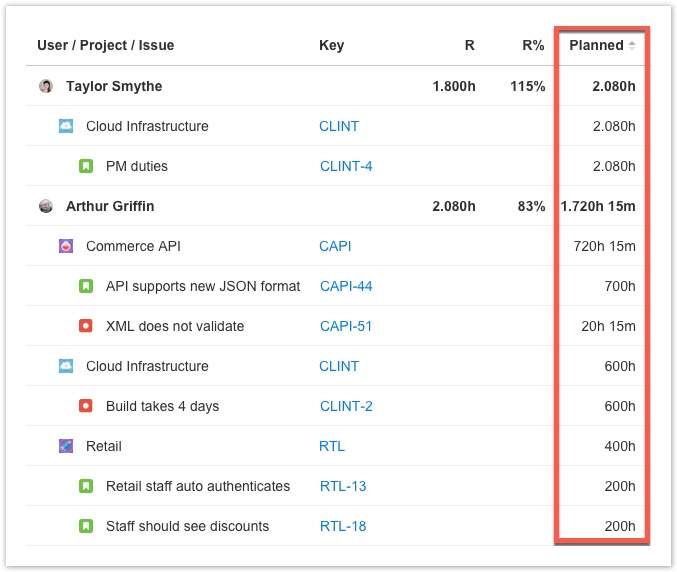Click red bug icon beside Build takes 4 days

[86, 406]
